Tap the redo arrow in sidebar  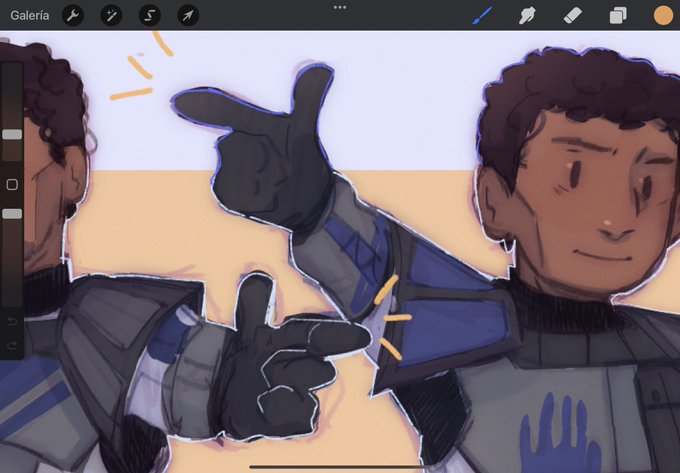point(12,346)
